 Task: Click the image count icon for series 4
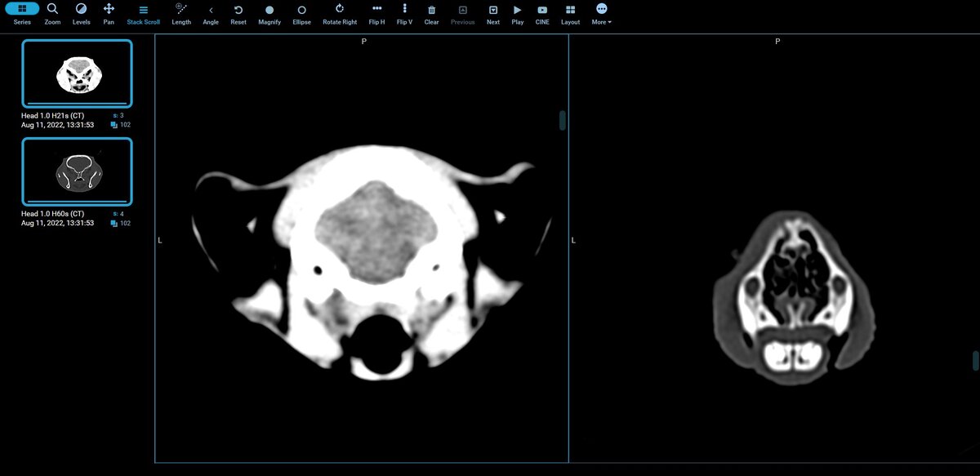114,223
